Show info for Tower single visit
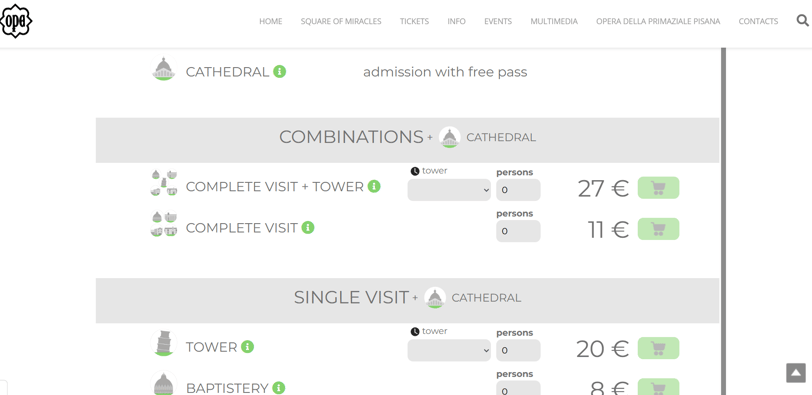This screenshot has width=812, height=395. tap(248, 347)
